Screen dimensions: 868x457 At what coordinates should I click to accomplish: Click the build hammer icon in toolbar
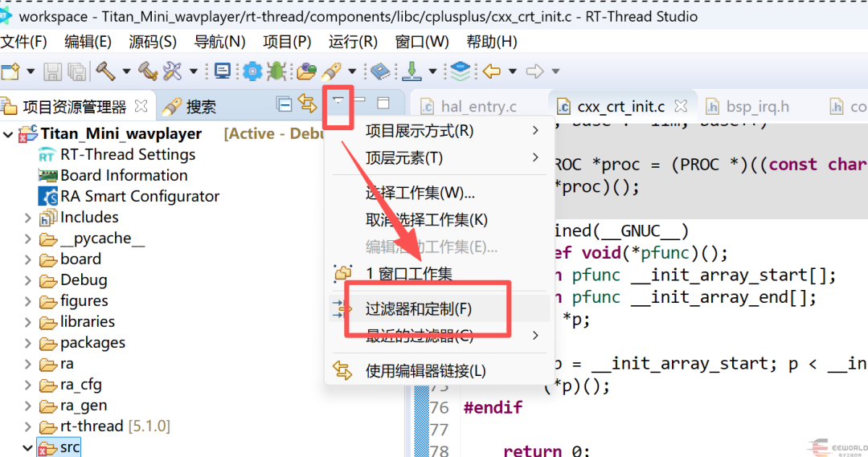point(105,71)
